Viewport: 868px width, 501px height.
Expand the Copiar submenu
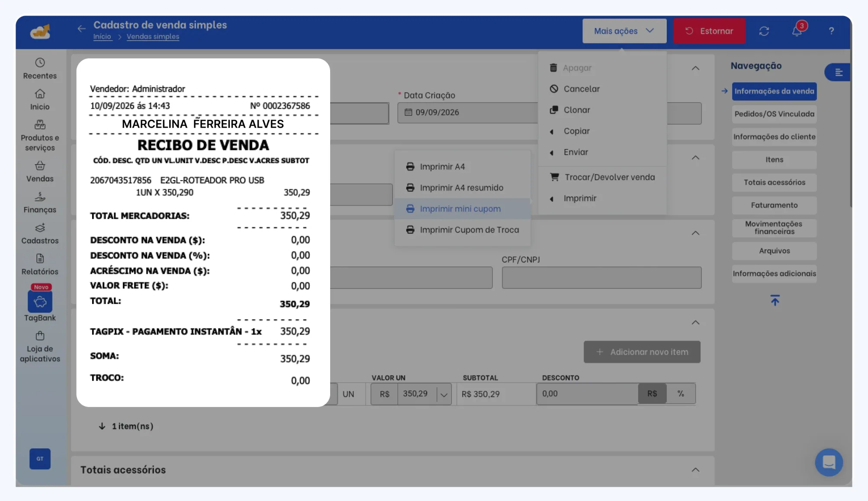(x=602, y=131)
